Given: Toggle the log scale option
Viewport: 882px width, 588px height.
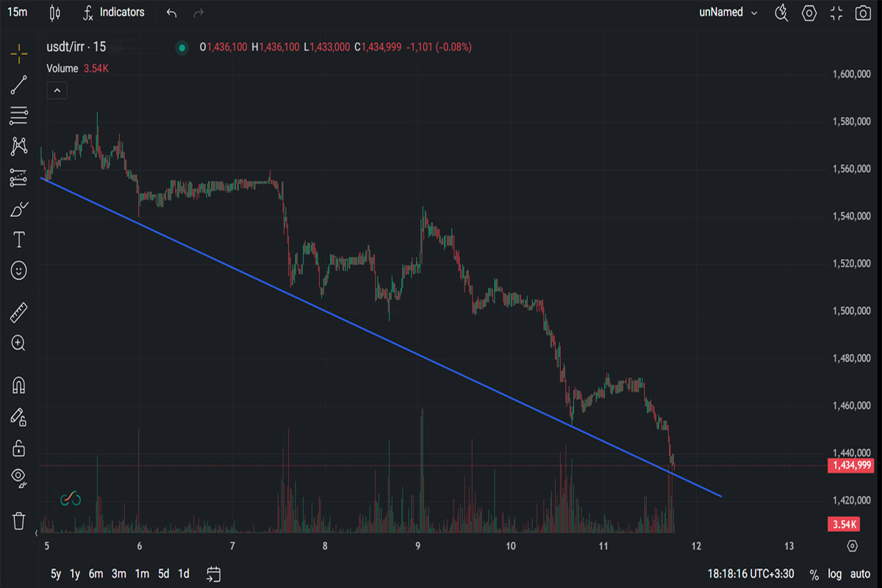Looking at the screenshot, I should (x=834, y=574).
